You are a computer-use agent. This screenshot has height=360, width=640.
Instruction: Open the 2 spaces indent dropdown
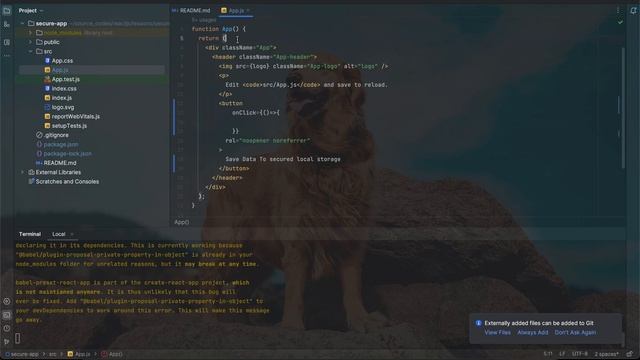tap(606, 354)
